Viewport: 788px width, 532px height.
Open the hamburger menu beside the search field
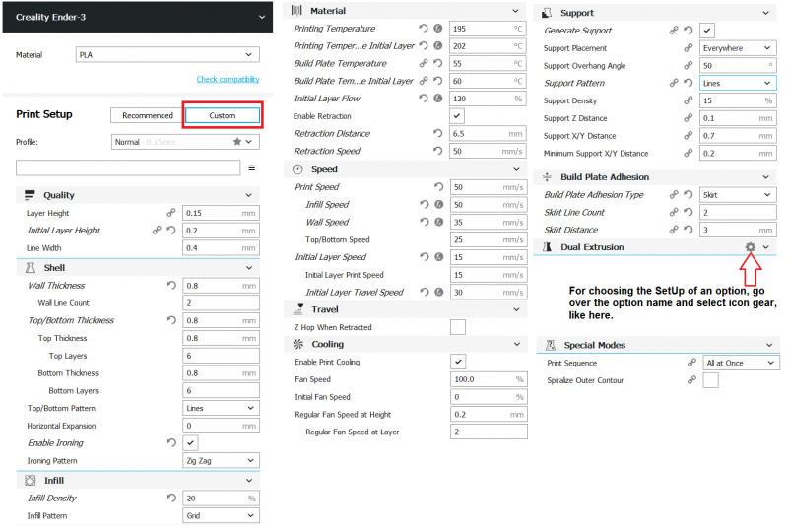coord(251,167)
